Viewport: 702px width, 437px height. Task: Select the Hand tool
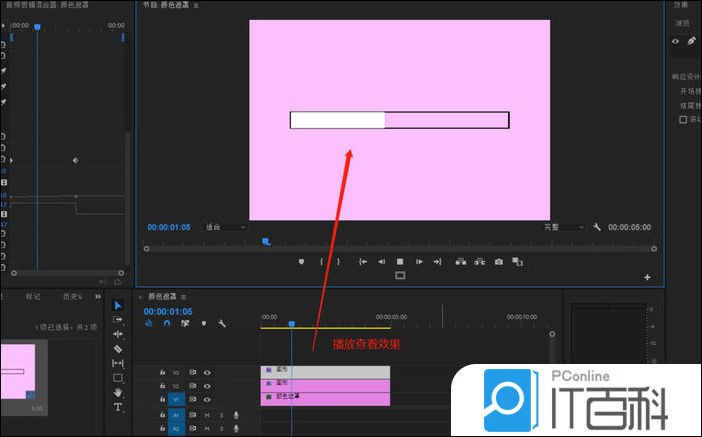(x=117, y=393)
